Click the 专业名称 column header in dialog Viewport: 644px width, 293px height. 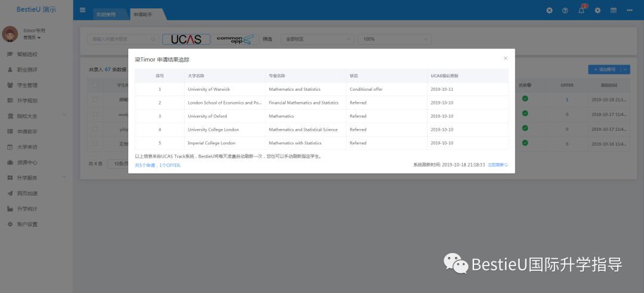(306, 76)
